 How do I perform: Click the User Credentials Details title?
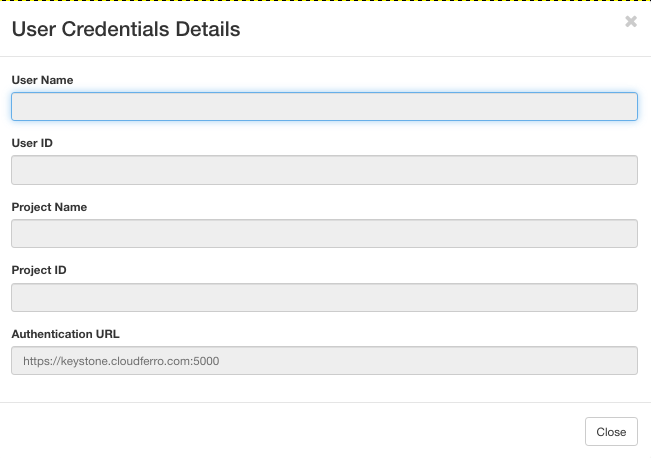point(126,30)
